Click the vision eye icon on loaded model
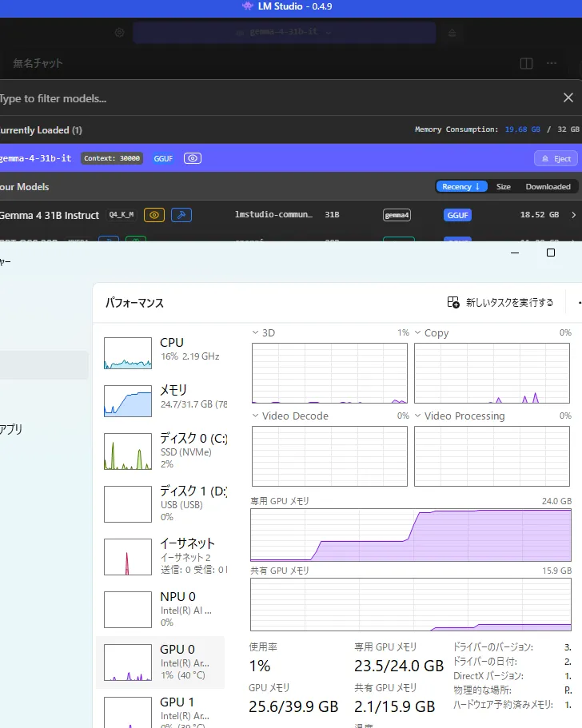 pos(192,158)
